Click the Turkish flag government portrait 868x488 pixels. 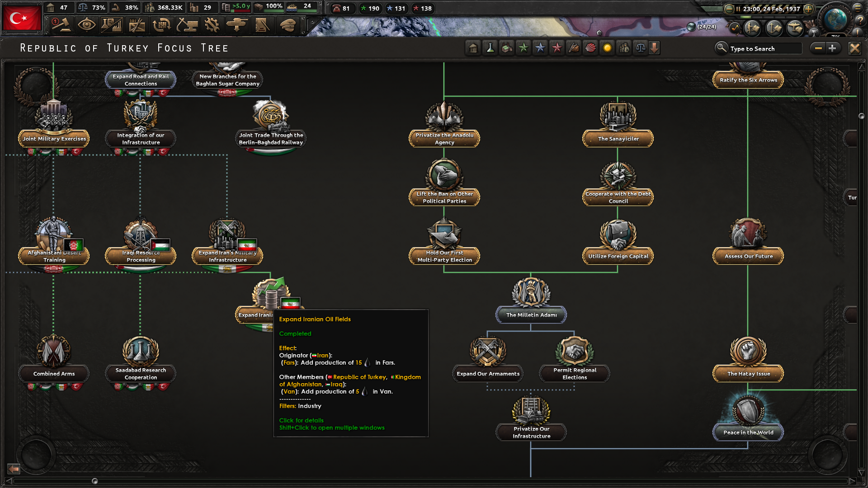(x=21, y=18)
